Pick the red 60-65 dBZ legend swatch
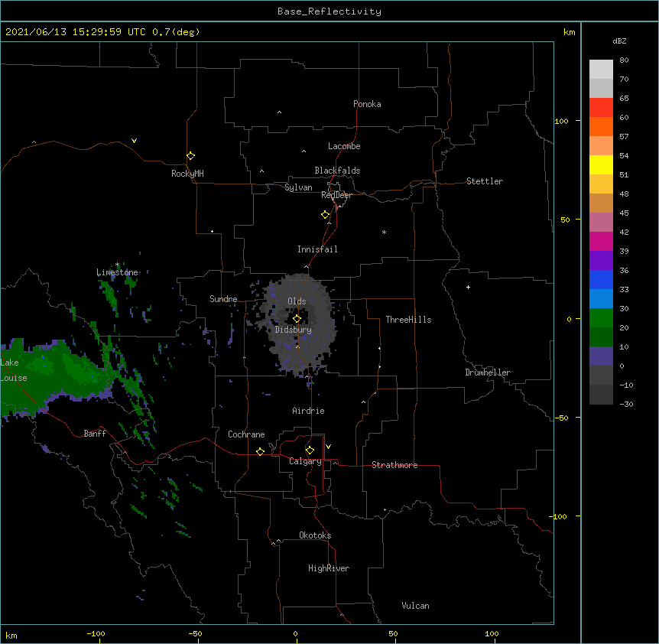The width and height of the screenshot is (659, 644). pos(601,108)
